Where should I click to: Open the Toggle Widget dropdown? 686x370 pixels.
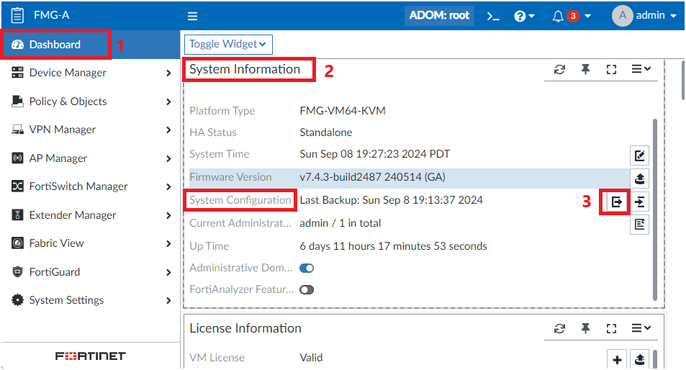[x=228, y=44]
